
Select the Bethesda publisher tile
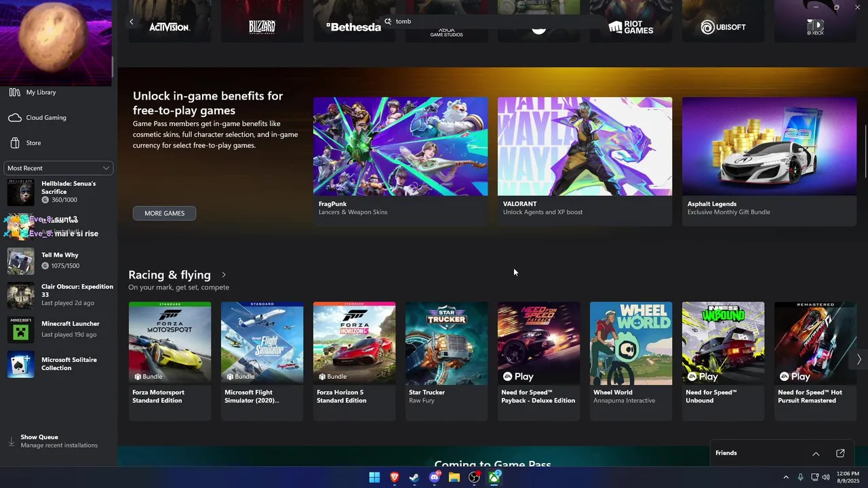354,21
